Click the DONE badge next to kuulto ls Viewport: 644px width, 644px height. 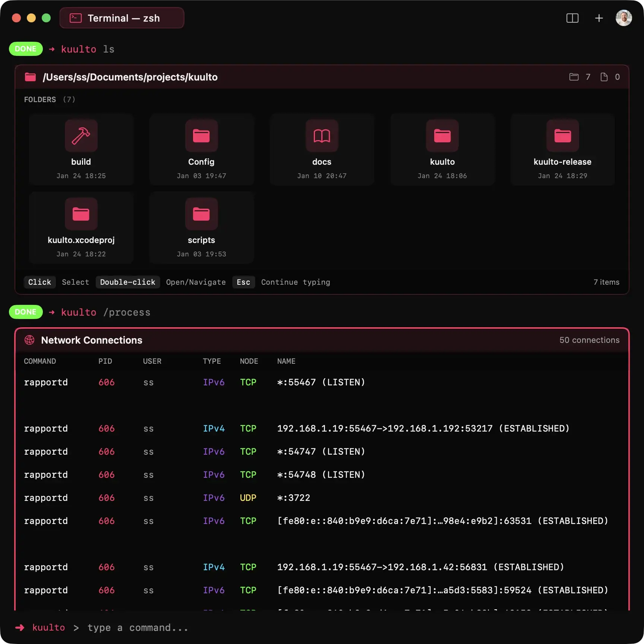pyautogui.click(x=26, y=49)
